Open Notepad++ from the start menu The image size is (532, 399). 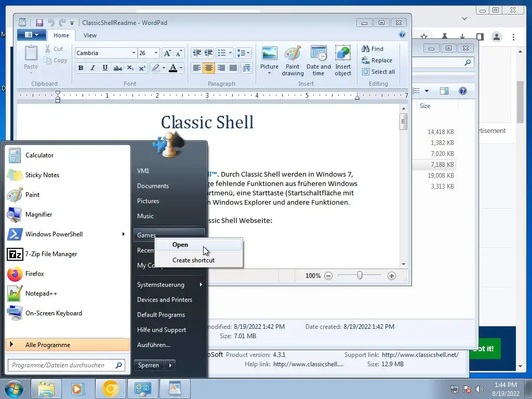tap(69, 293)
